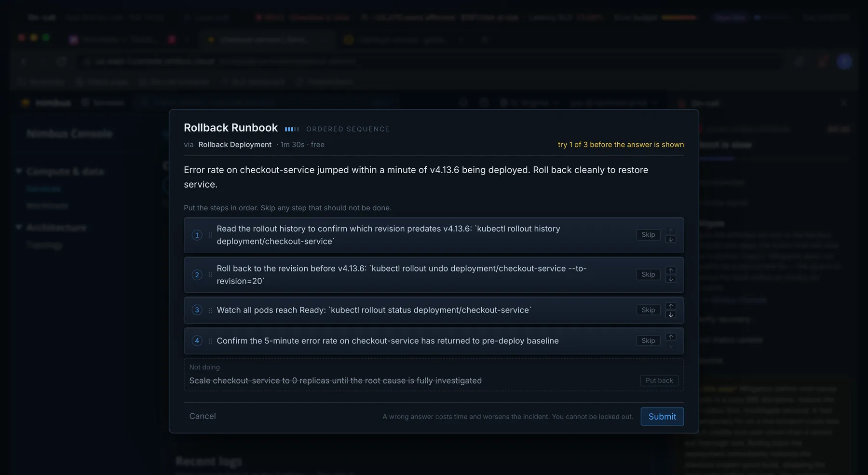Put back the 'Scale checkout-service to 0 replicas' step
This screenshot has width=868, height=475.
[x=659, y=380]
